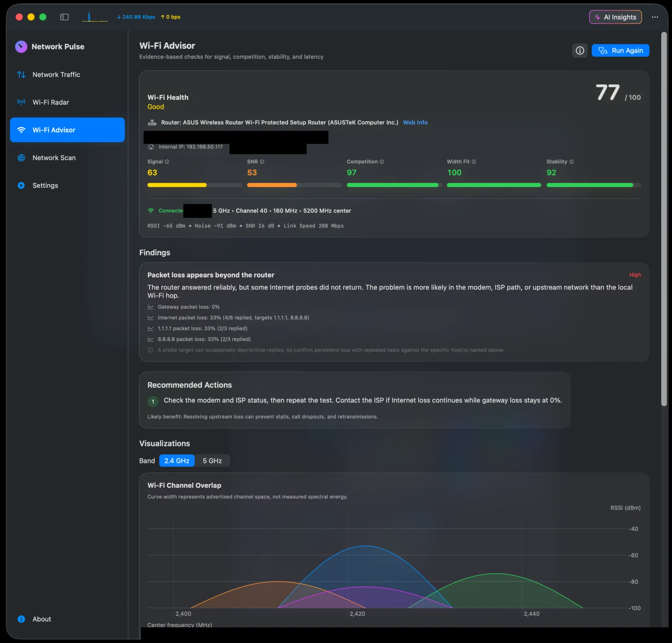672x643 pixels.
Task: Click the vertical scrollbar
Action: (x=664, y=219)
